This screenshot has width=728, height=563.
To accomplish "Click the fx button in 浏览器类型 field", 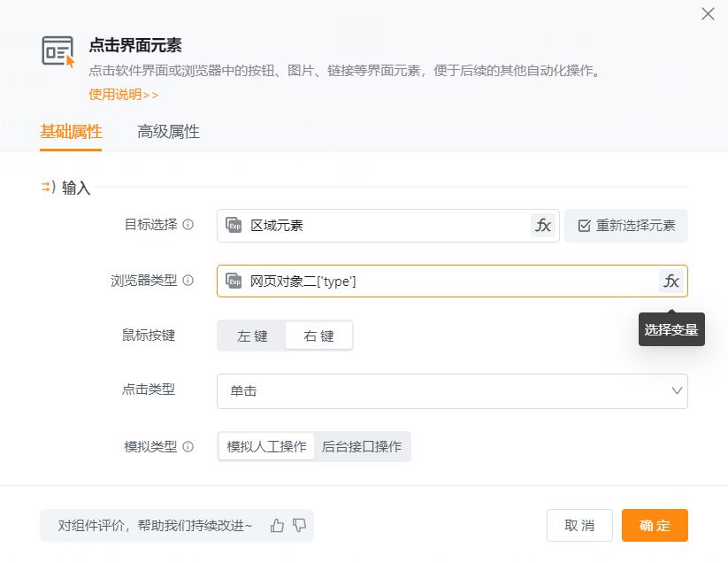I will click(671, 281).
